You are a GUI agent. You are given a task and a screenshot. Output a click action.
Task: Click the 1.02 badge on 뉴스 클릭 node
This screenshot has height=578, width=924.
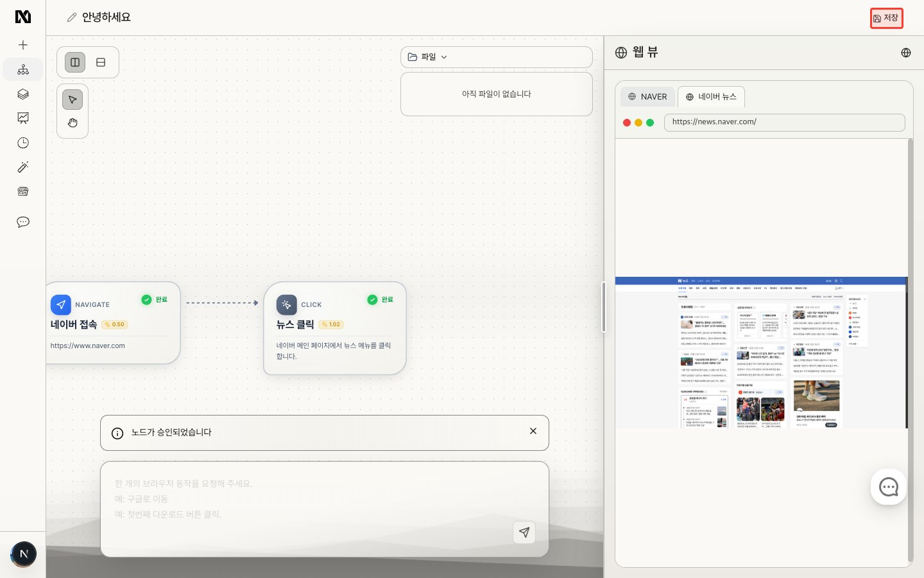(331, 324)
